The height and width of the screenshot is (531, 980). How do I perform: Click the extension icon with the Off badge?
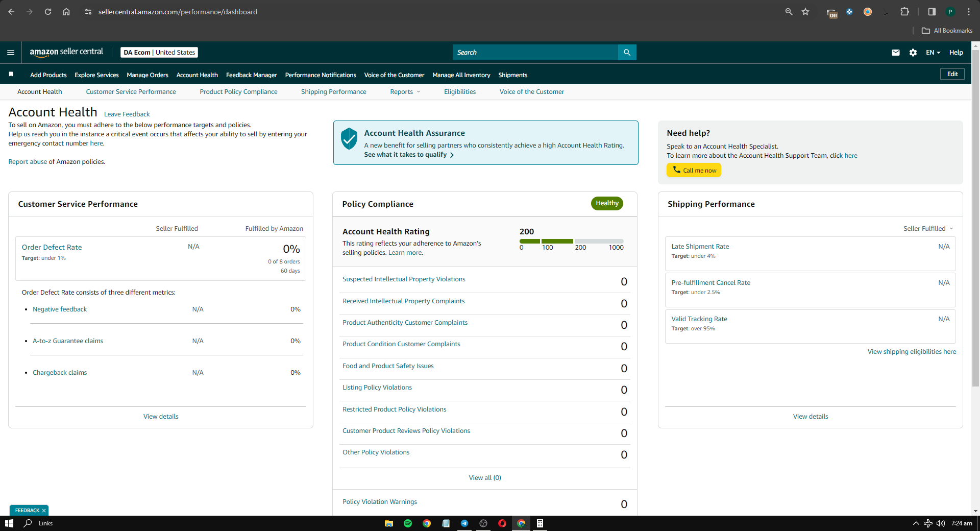coord(832,12)
